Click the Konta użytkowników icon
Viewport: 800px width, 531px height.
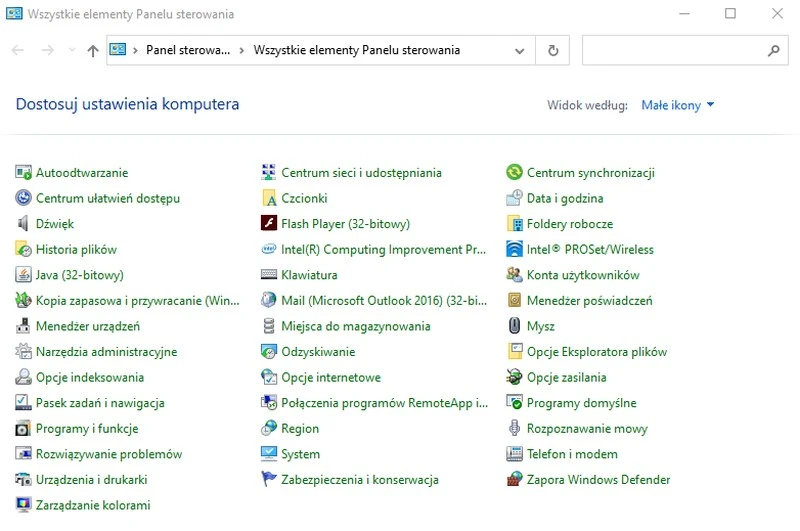pyautogui.click(x=514, y=275)
